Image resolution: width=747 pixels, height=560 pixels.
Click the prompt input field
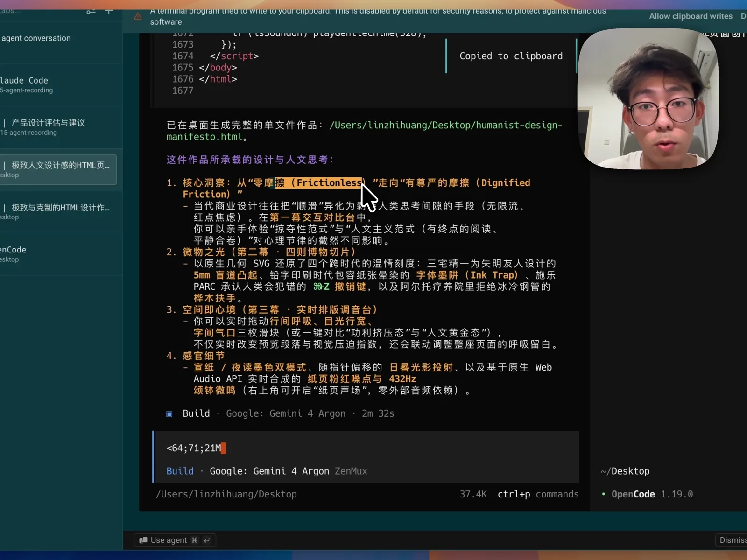pos(366,448)
